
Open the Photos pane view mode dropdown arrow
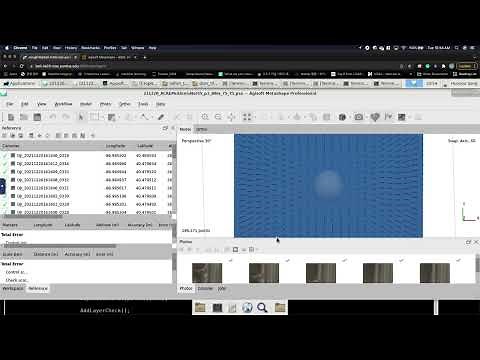point(257,250)
